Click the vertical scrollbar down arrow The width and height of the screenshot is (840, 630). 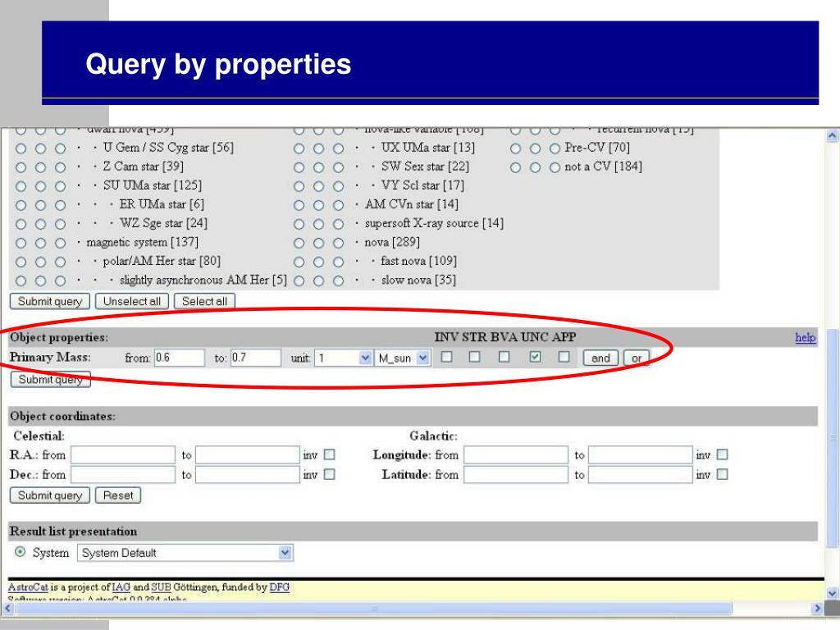[x=832, y=592]
